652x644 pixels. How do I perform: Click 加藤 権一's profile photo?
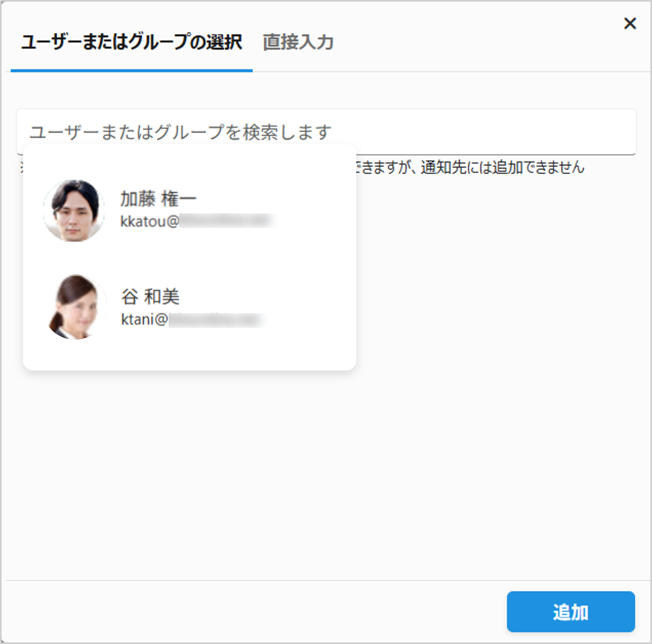click(x=74, y=211)
